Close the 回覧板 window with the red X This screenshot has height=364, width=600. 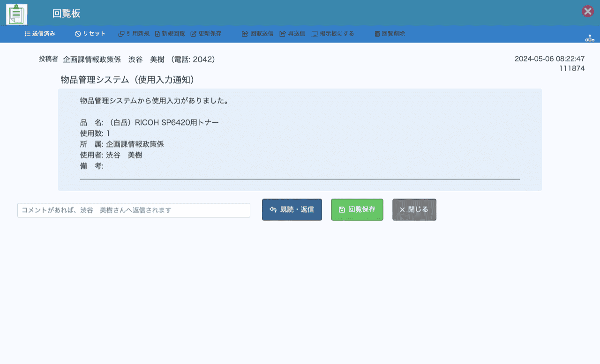(x=588, y=12)
